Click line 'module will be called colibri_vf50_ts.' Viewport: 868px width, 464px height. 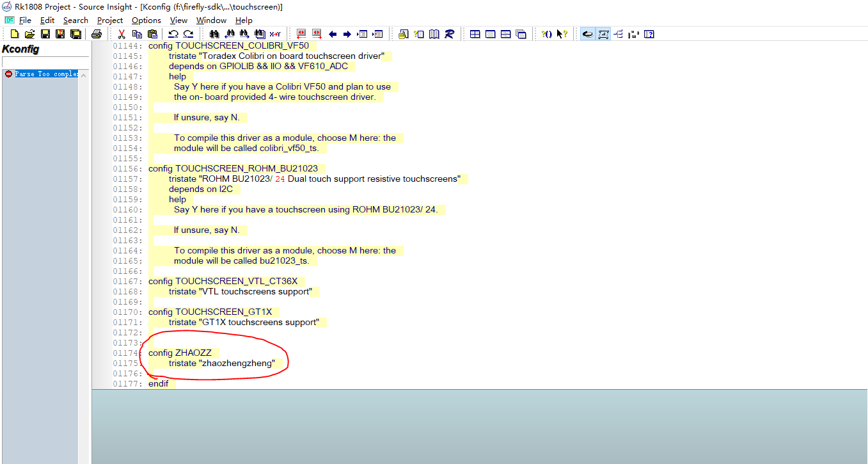[246, 148]
